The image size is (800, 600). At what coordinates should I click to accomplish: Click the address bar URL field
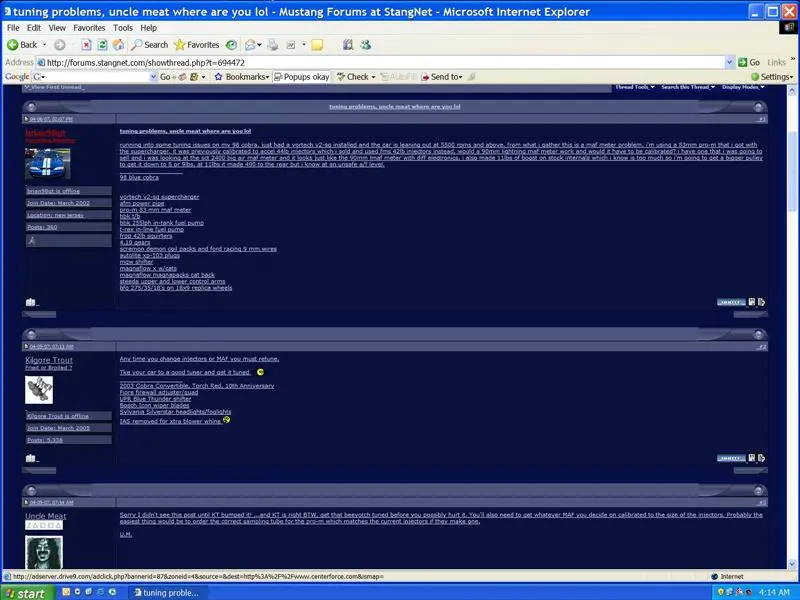[385, 62]
